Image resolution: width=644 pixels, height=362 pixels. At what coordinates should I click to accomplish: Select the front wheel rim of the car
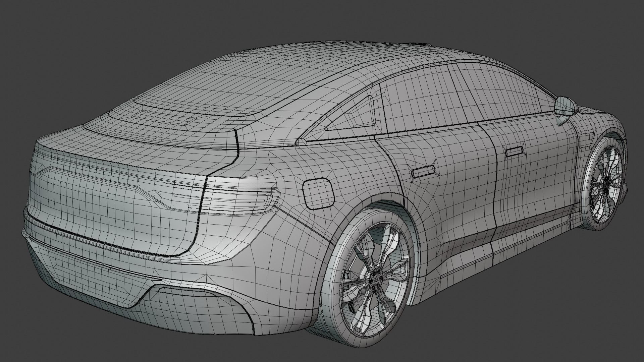(x=606, y=184)
